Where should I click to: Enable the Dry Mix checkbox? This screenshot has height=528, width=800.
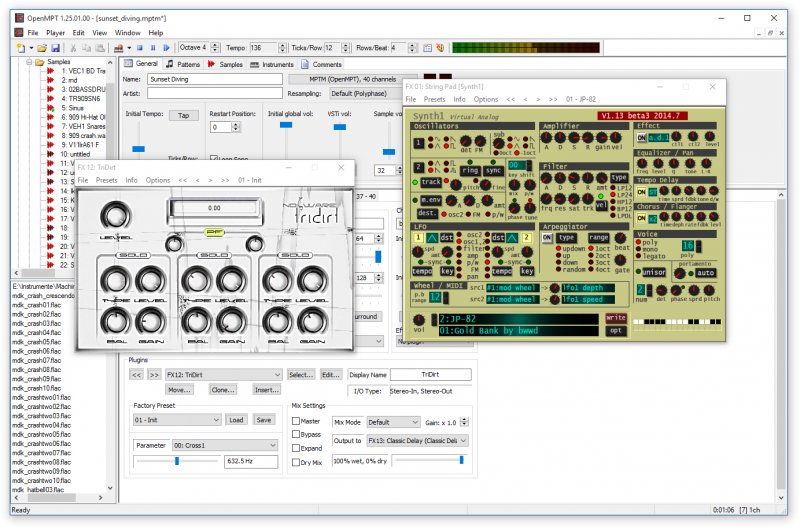(296, 462)
